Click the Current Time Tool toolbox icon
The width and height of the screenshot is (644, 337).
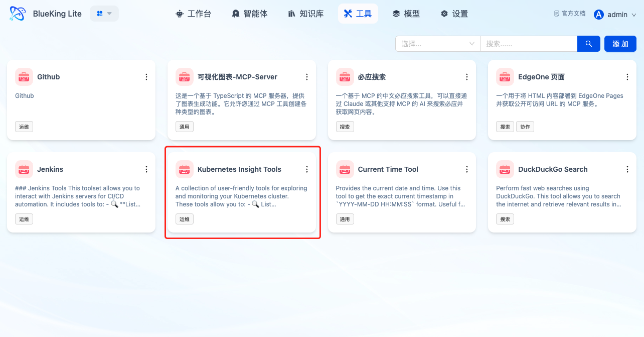pyautogui.click(x=345, y=169)
